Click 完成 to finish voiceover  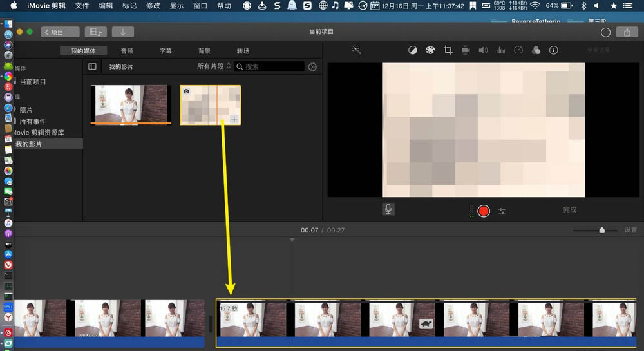coord(570,210)
